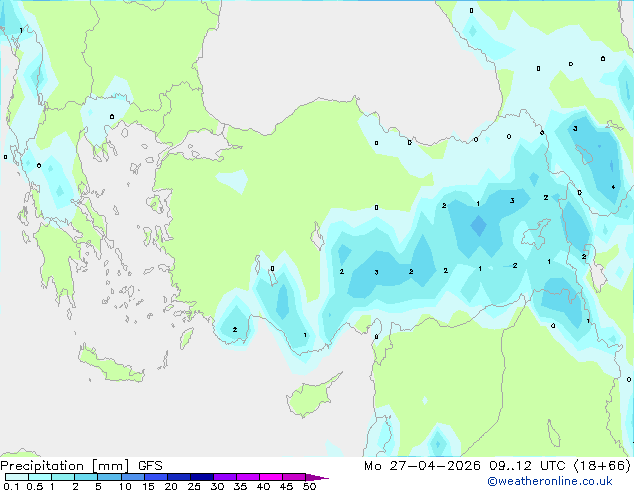Screen dimensions: 634x490
Task: Click the (18+66) forecast offset text
Action: [x=602, y=466]
